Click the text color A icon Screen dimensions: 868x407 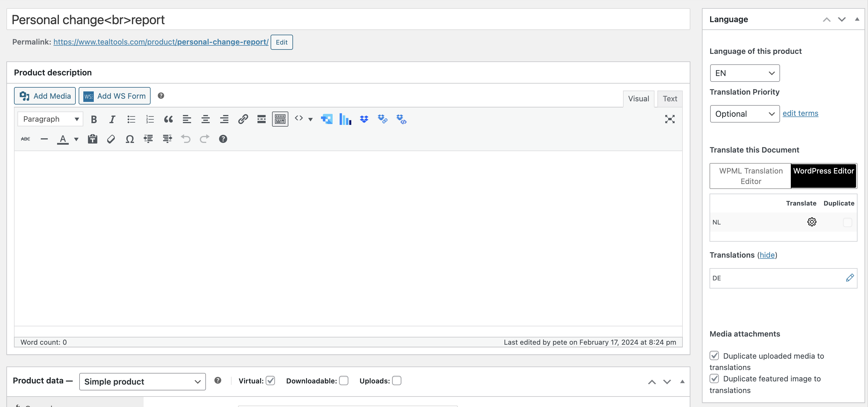[63, 139]
